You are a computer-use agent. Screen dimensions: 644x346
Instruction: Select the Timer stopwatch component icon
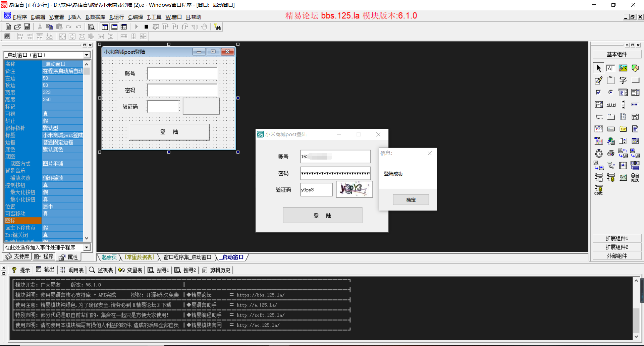(599, 153)
